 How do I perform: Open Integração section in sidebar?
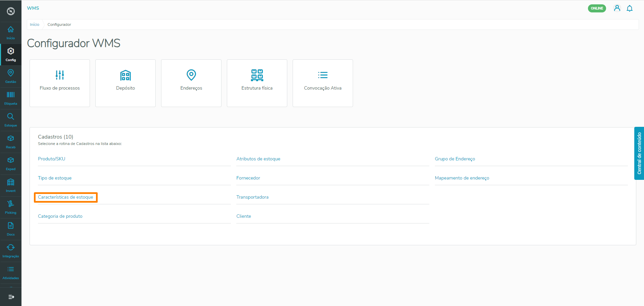coord(11,251)
